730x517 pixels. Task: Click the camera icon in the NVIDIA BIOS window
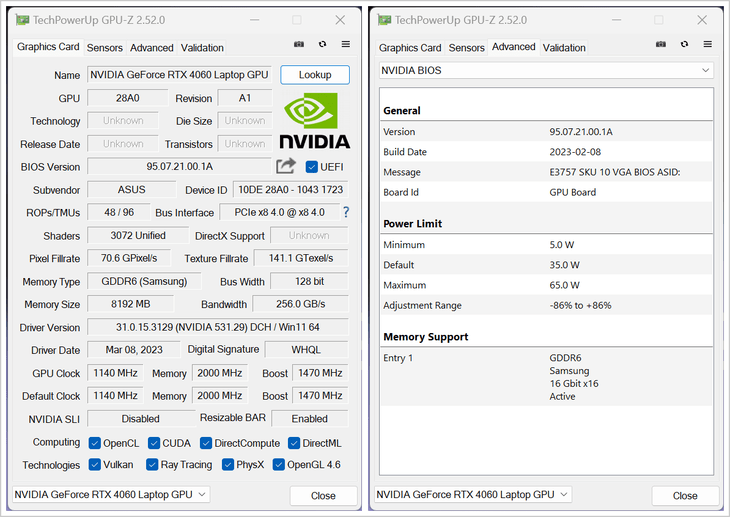661,45
